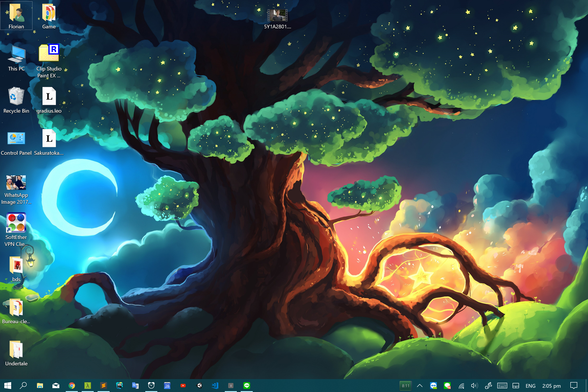Toggle the virtual touchpad tray button

click(516, 386)
